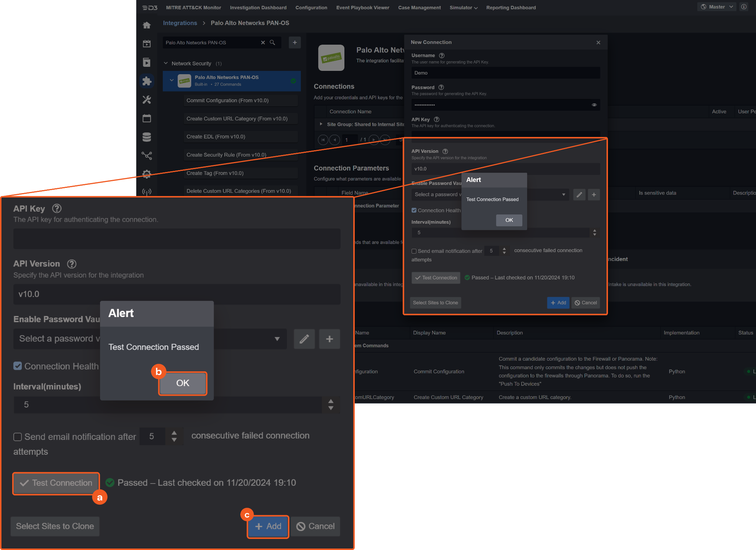Open the integrations puzzle-piece sidebar icon

tap(147, 81)
